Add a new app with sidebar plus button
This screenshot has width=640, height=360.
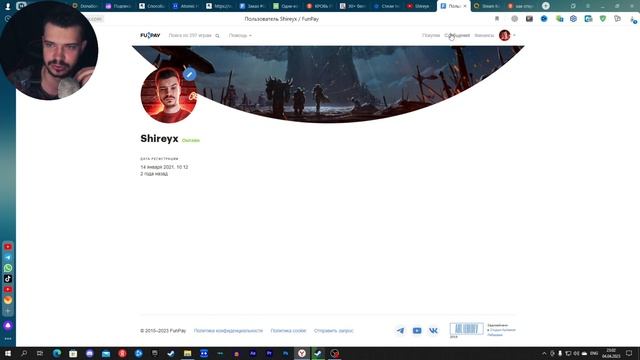(x=8, y=311)
